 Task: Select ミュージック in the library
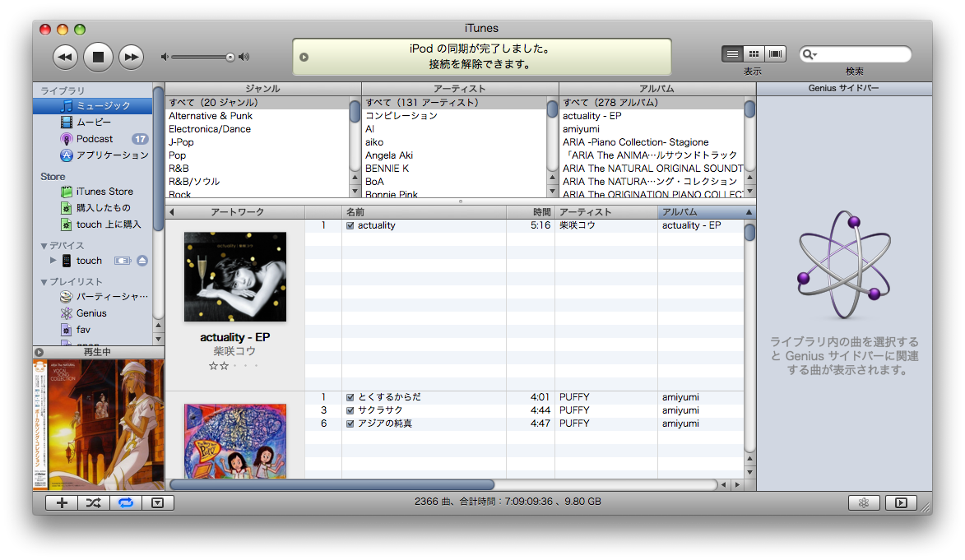pyautogui.click(x=92, y=106)
